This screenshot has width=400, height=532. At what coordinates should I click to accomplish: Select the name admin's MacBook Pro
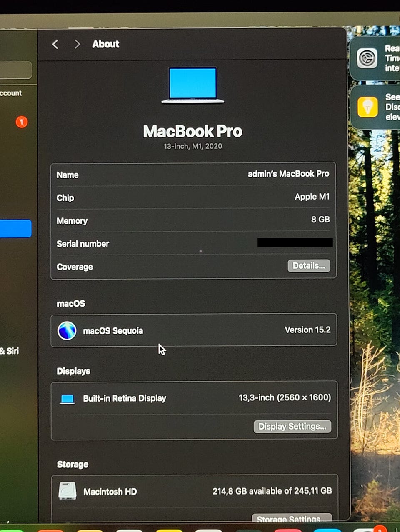coord(288,174)
